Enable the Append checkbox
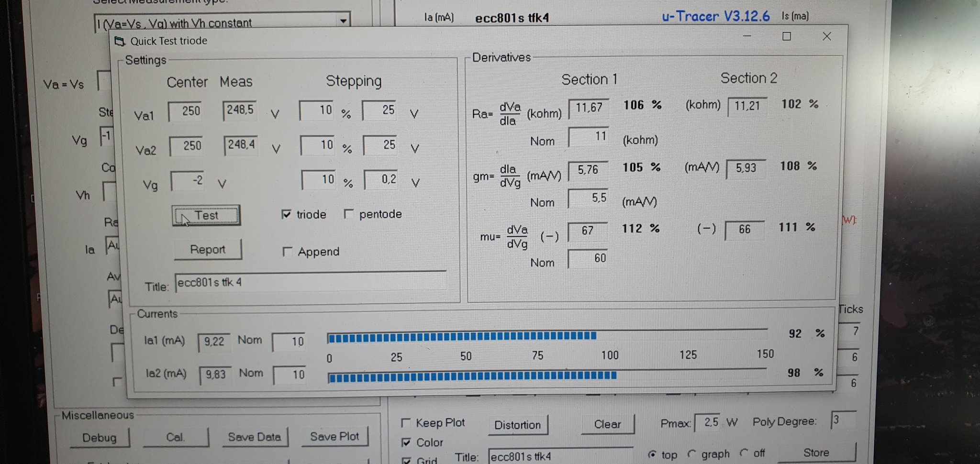980x464 pixels. 287,252
